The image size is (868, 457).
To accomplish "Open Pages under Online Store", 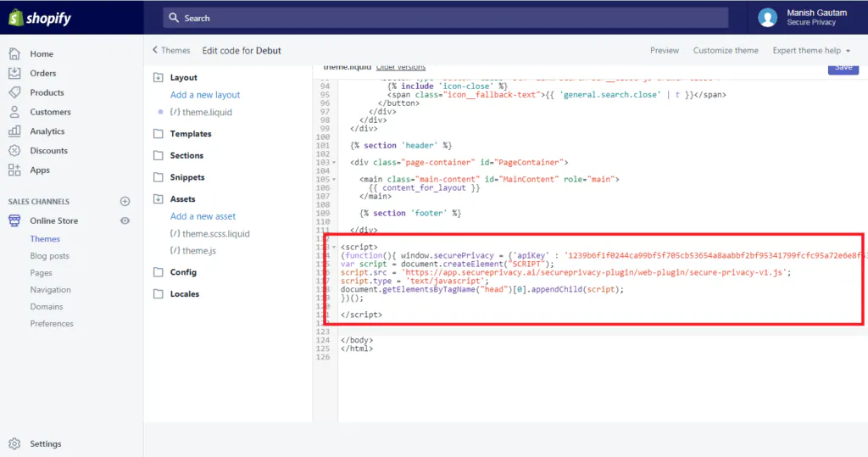I will click(x=41, y=272).
